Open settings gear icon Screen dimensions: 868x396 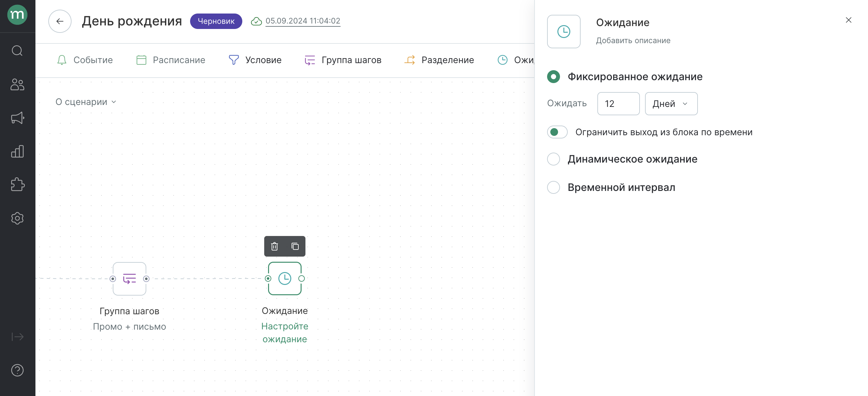tap(17, 218)
